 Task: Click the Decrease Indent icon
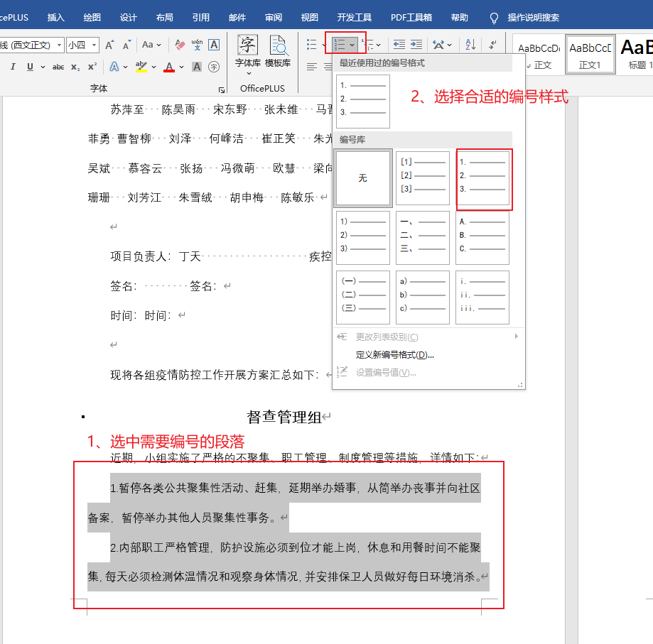click(399, 45)
